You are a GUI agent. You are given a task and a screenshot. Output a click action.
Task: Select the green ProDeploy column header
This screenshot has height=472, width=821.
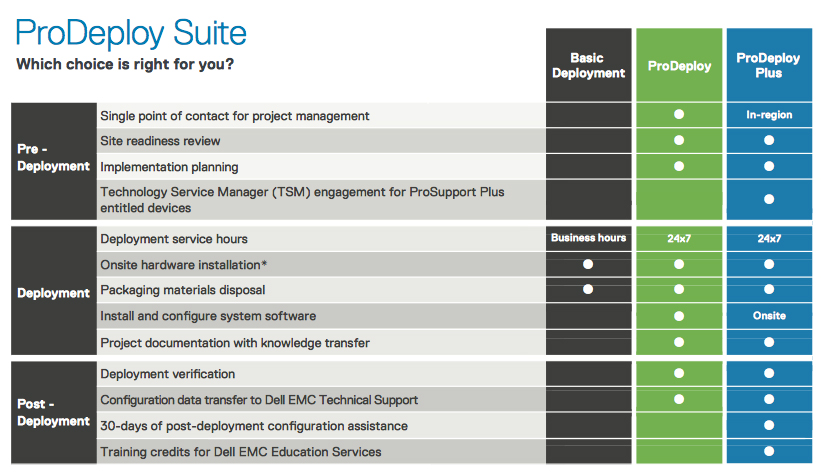coord(679,65)
